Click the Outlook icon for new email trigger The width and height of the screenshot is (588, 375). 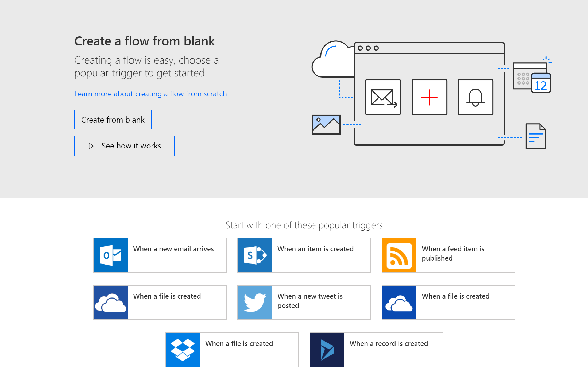point(111,255)
